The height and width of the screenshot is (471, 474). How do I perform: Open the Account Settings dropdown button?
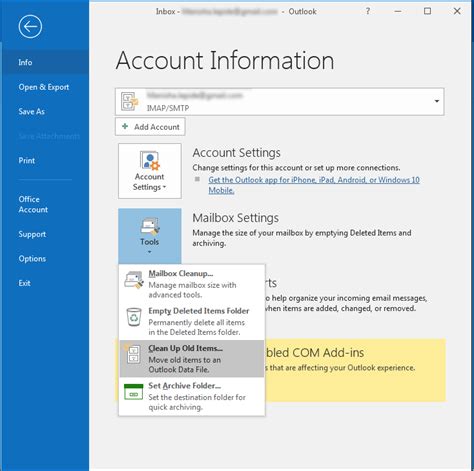pyautogui.click(x=150, y=171)
